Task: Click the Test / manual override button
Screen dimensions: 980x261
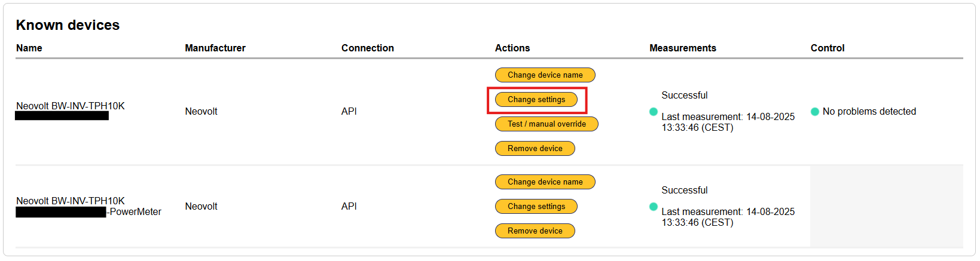Action: pyautogui.click(x=546, y=124)
